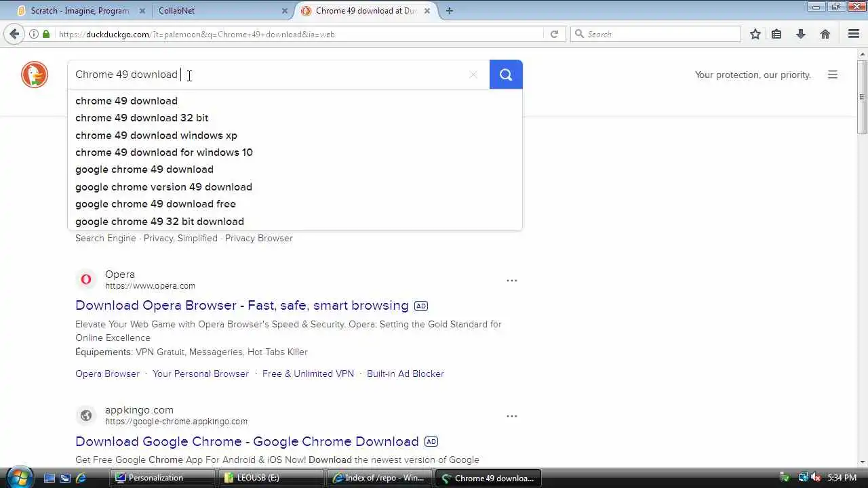Viewport: 868px width, 488px height.
Task: Open Personalization window from taskbar
Action: (x=163, y=478)
